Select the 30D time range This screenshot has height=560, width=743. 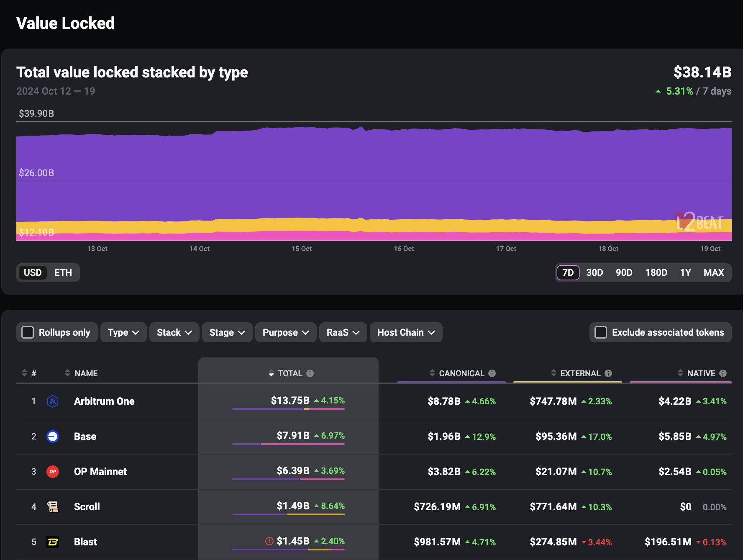594,272
